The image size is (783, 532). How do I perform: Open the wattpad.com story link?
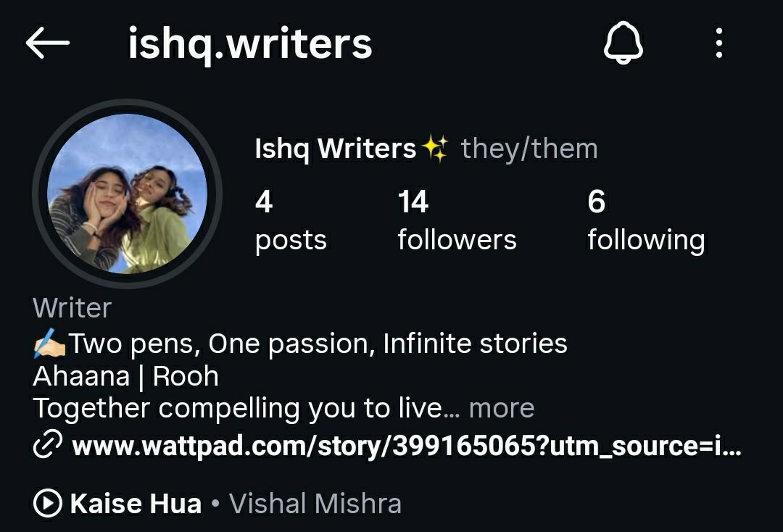tap(407, 445)
